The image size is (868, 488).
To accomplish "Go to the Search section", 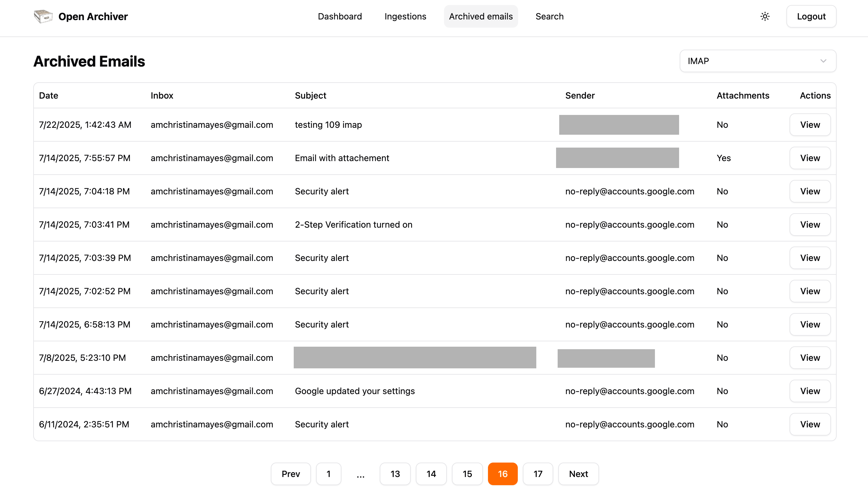I will pos(549,16).
